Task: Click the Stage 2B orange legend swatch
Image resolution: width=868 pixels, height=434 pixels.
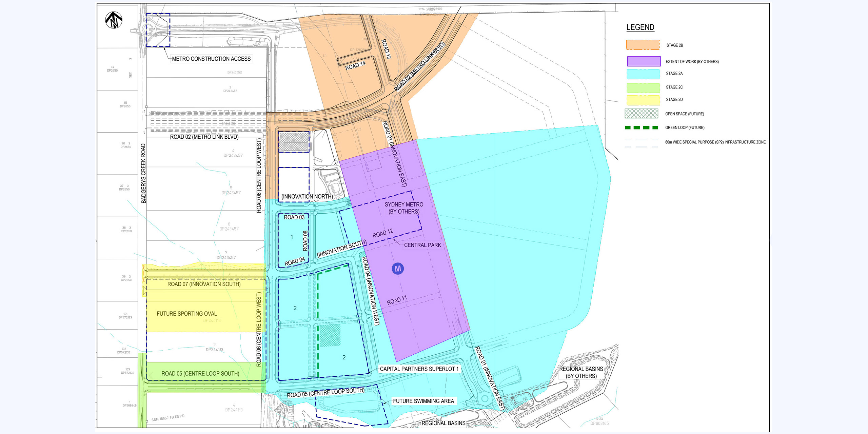Action: [x=643, y=45]
